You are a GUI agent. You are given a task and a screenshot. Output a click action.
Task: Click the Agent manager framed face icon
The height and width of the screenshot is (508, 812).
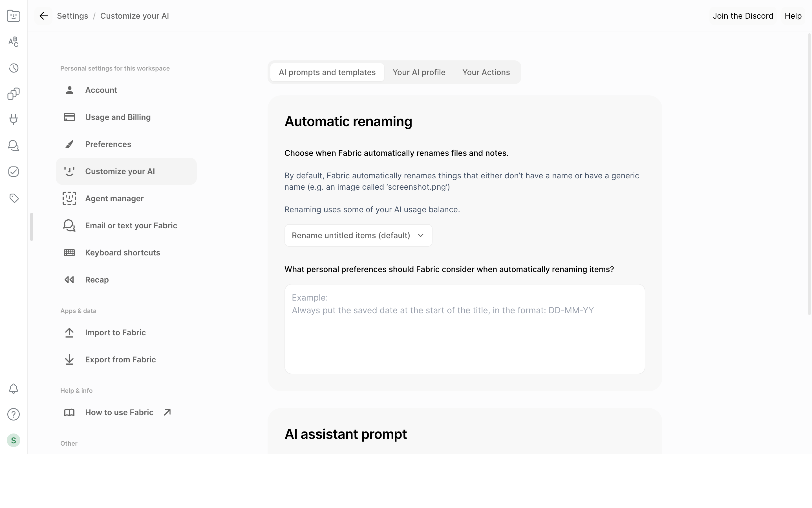(x=69, y=198)
